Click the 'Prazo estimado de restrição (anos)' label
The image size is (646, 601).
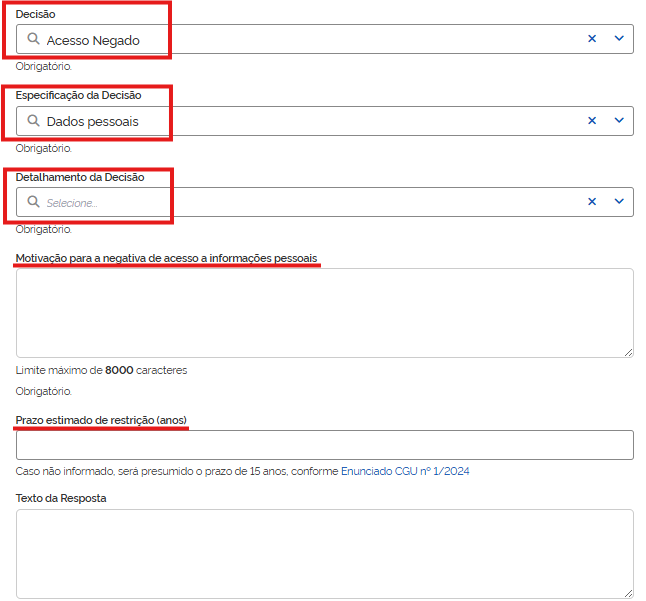coord(102,420)
